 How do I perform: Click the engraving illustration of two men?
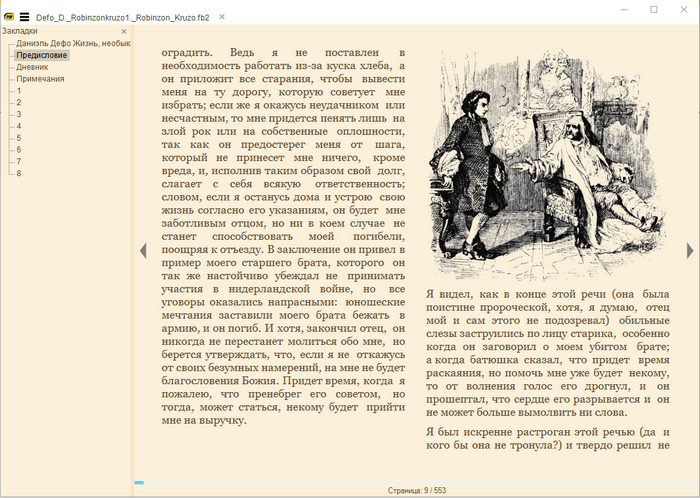547,165
